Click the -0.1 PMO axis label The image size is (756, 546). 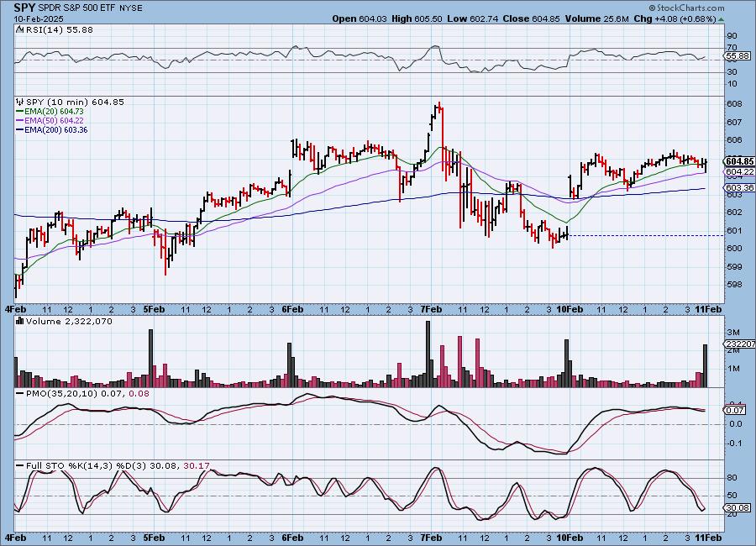point(735,443)
